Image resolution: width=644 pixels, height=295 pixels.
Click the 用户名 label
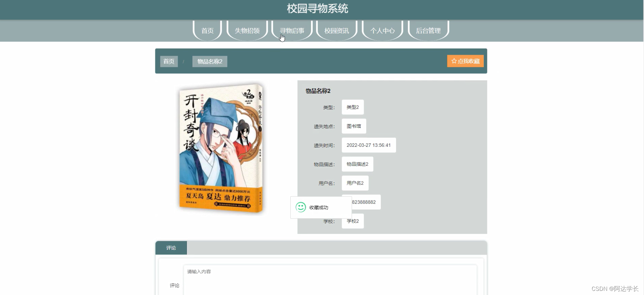[326, 183]
